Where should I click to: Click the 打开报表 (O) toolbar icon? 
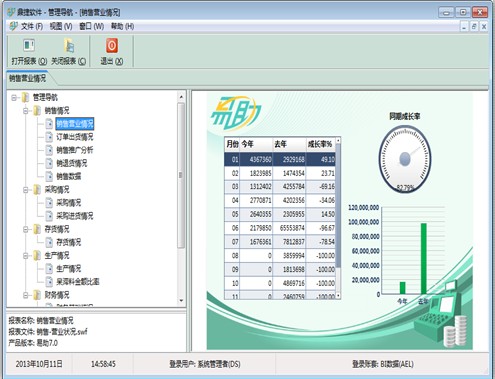tap(29, 46)
